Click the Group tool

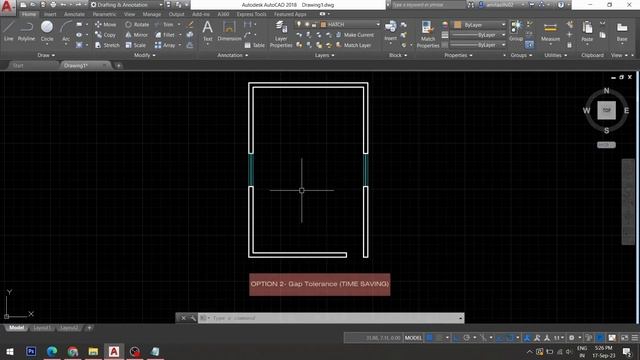pos(516,31)
